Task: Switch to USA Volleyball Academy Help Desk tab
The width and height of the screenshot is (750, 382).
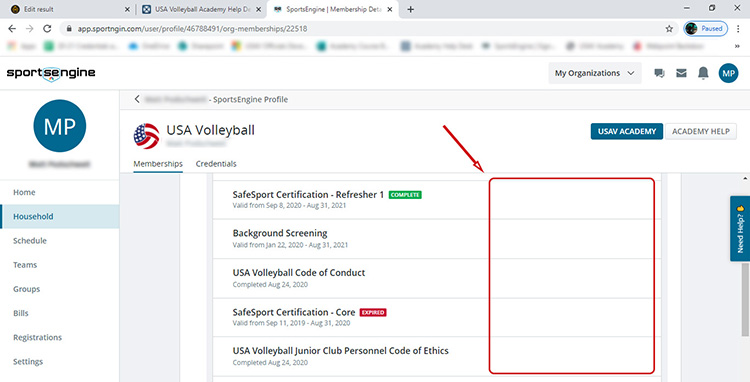Action: 202,9
